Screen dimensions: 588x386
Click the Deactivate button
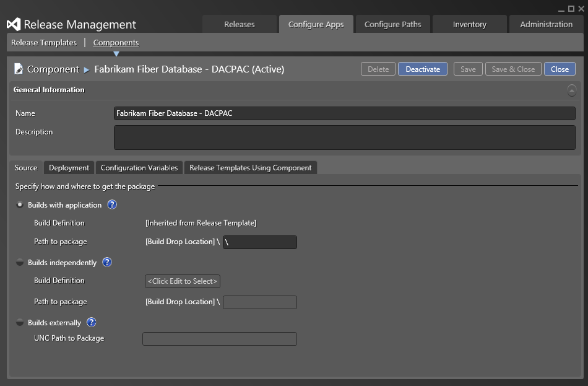pyautogui.click(x=423, y=69)
